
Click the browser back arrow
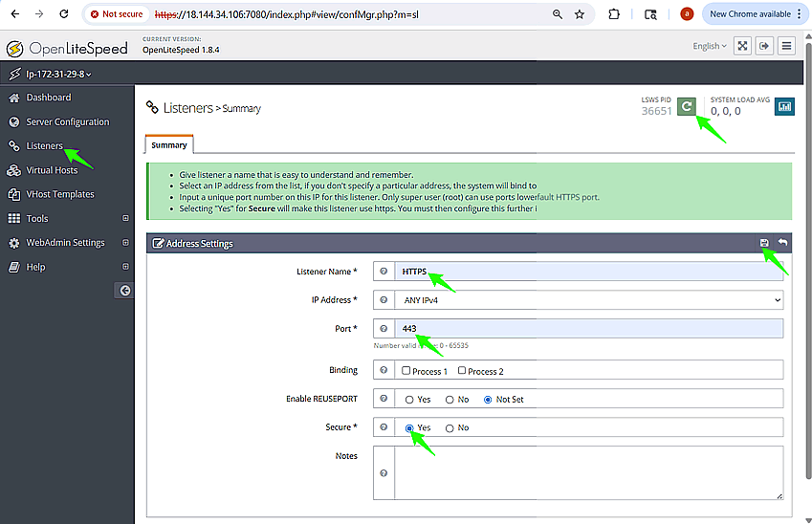pyautogui.click(x=15, y=14)
